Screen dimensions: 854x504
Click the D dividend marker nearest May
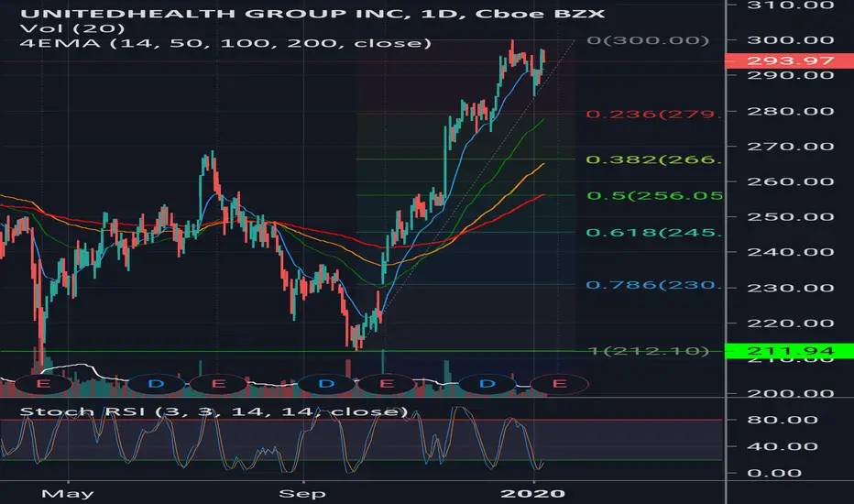tap(156, 384)
